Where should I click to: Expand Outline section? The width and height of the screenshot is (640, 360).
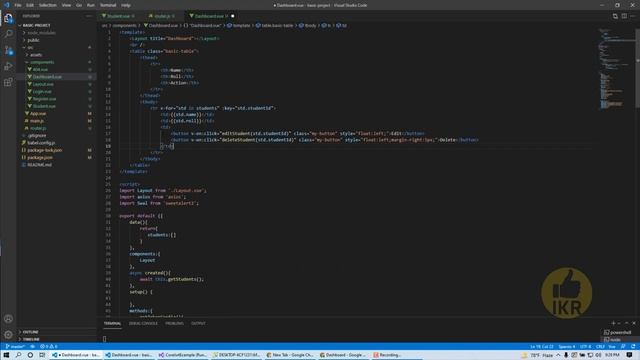pos(56,332)
